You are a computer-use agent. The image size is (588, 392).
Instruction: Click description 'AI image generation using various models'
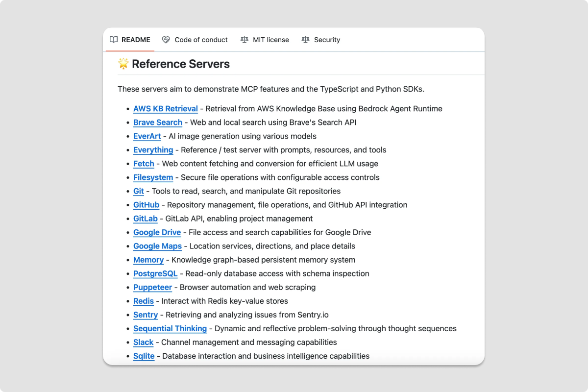243,136
